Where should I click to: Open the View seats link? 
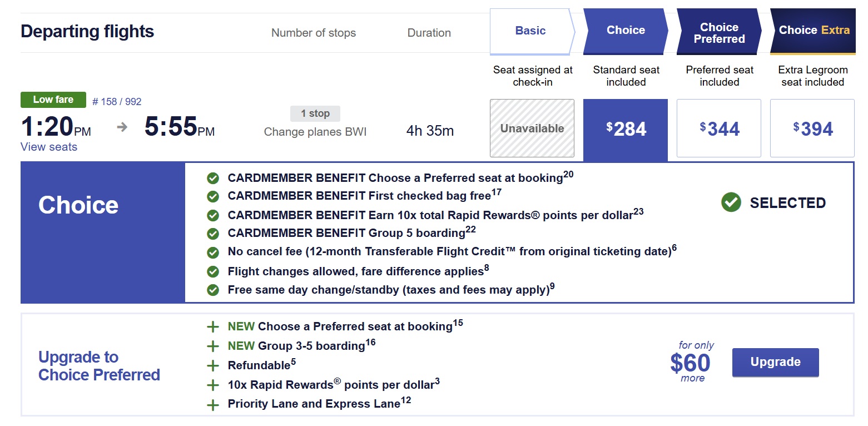point(49,147)
